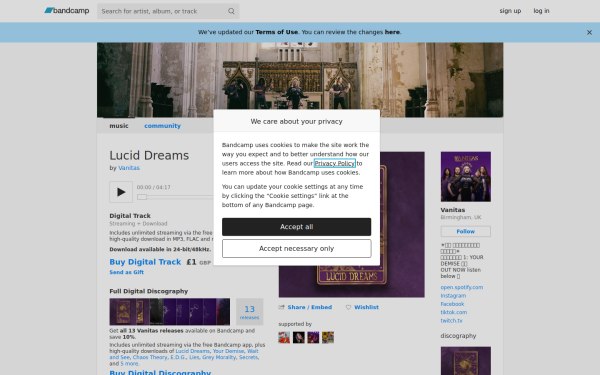This screenshot has height=375, width=600.
Task: Open the Privacy Policy link
Action: tap(334, 163)
